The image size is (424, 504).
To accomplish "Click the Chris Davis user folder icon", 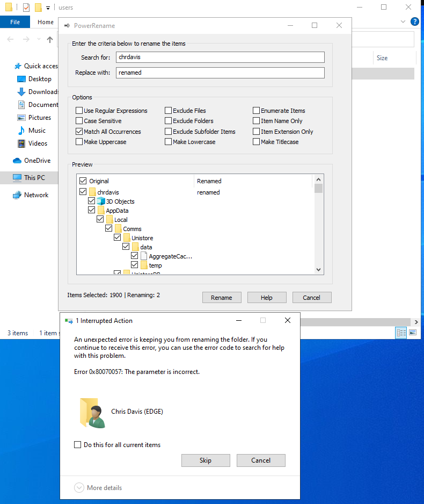I will [92, 413].
